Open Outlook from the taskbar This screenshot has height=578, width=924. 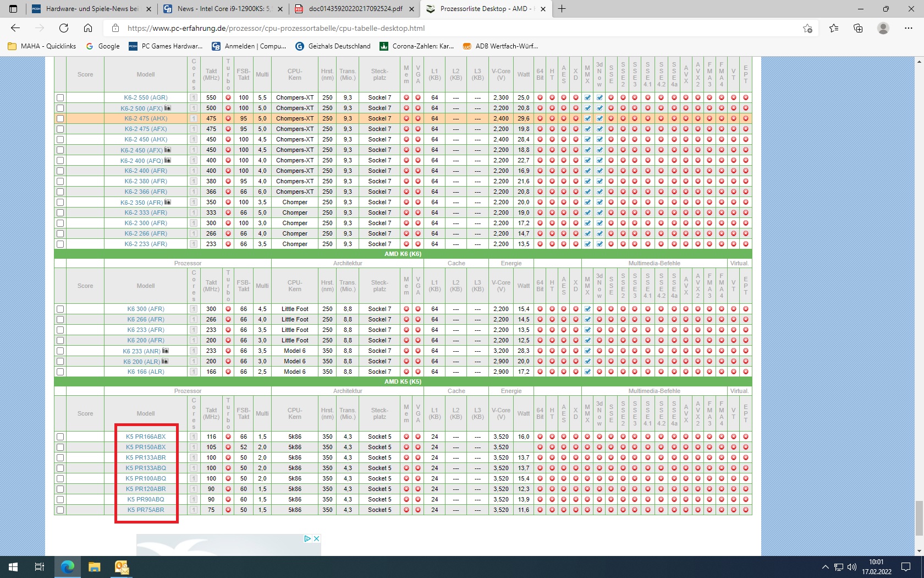(122, 566)
